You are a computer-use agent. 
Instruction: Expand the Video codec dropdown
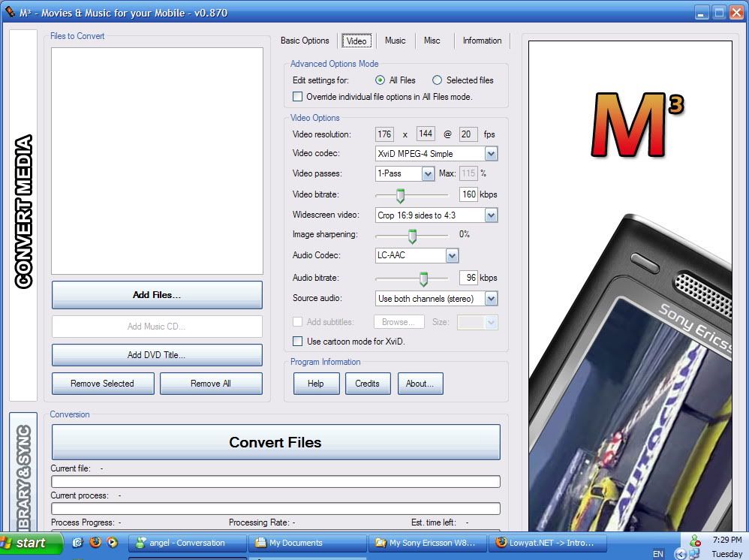pyautogui.click(x=491, y=154)
